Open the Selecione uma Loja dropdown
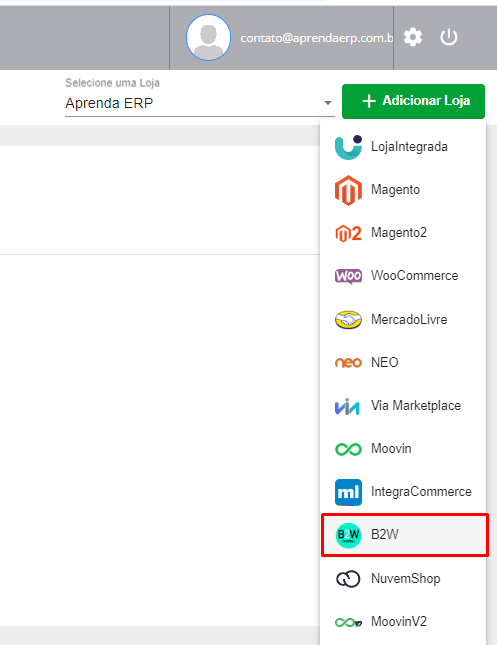Image resolution: width=497 pixels, height=645 pixels. click(200, 103)
